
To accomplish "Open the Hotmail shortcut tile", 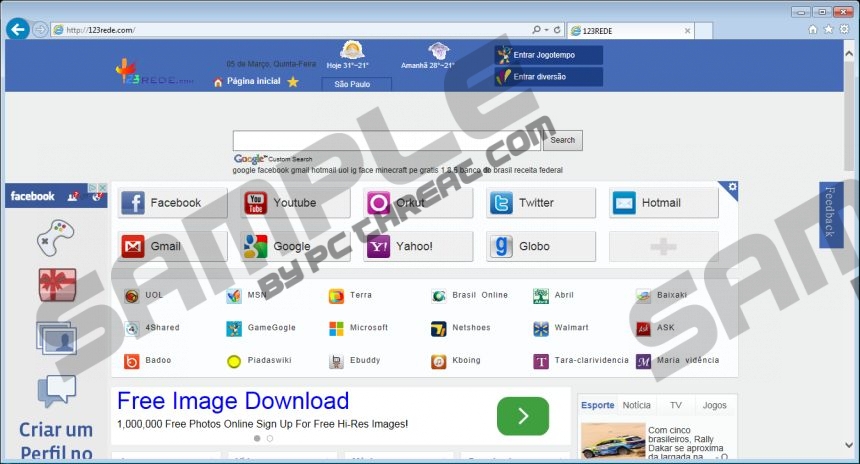I will click(x=663, y=203).
